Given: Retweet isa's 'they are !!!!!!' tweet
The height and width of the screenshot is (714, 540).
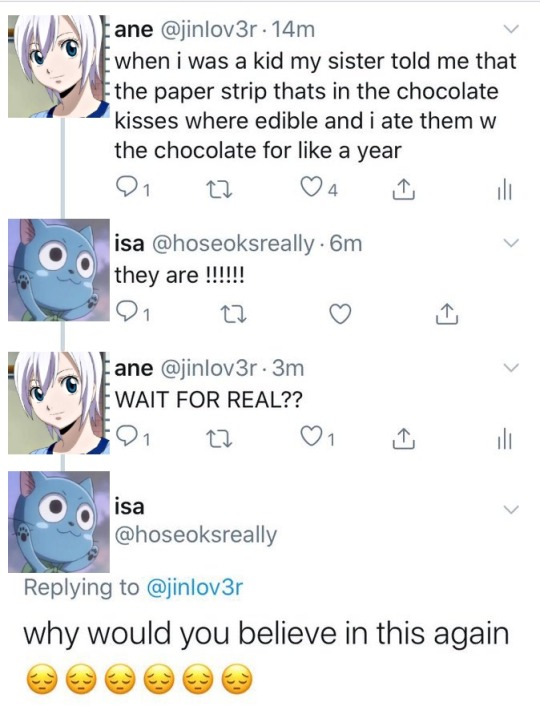Looking at the screenshot, I should click(x=234, y=313).
